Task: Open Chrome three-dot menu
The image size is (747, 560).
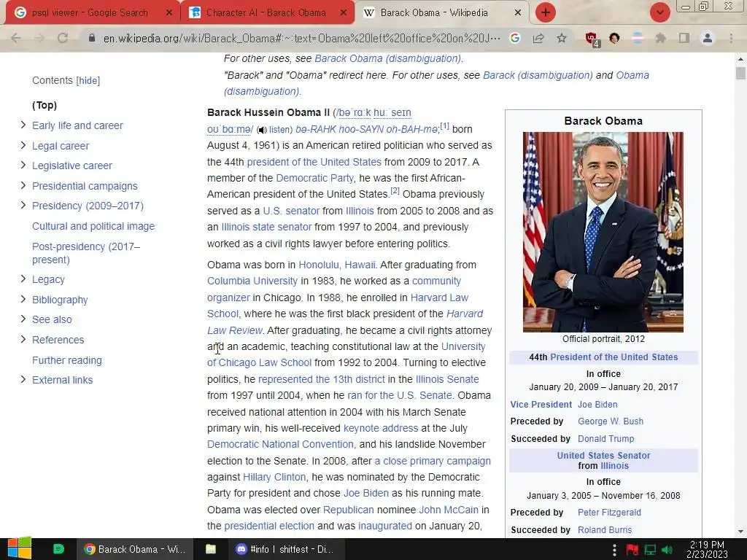Action: click(731, 38)
